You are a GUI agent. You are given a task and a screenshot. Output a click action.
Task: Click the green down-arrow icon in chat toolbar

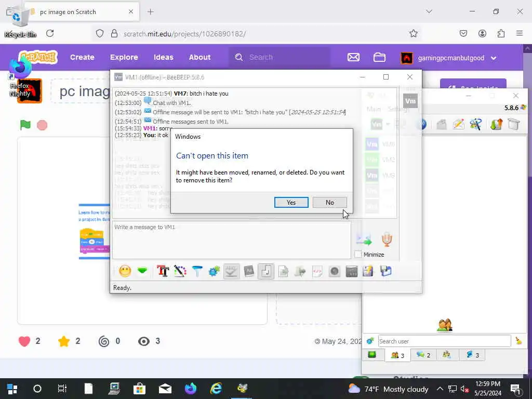pos(142,270)
